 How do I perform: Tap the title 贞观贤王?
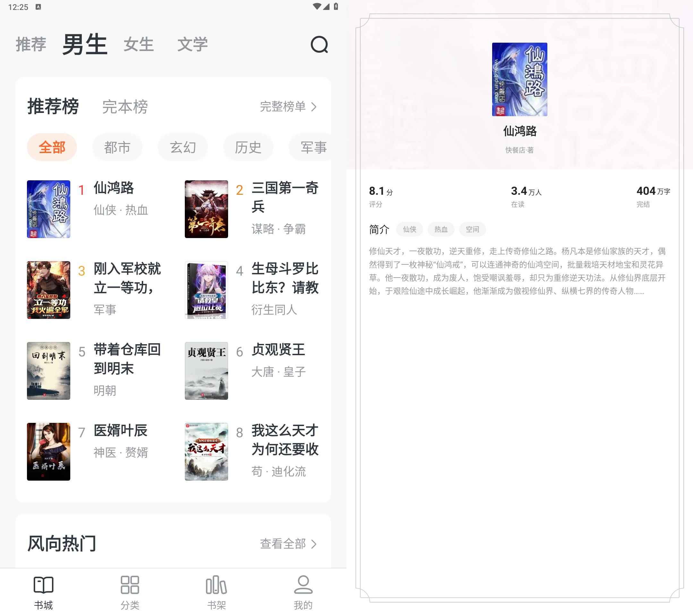(278, 349)
